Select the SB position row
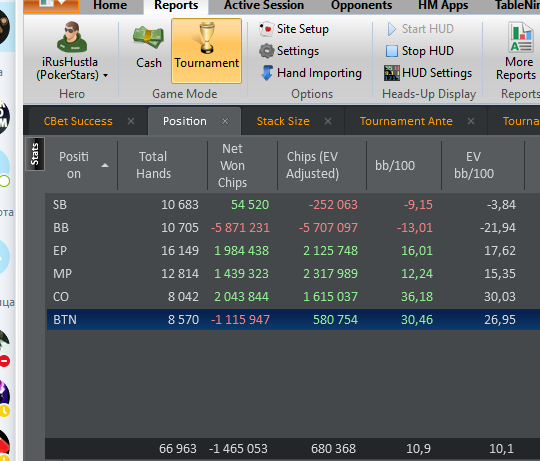Viewport: 540px width, 461px height. [293, 205]
